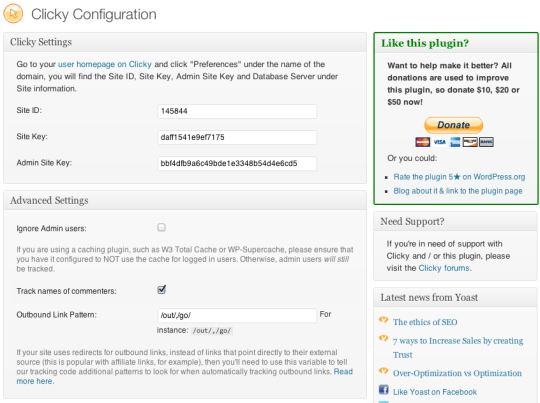
Task: Click the Clicky logo icon beside the title
Action: (x=13, y=13)
